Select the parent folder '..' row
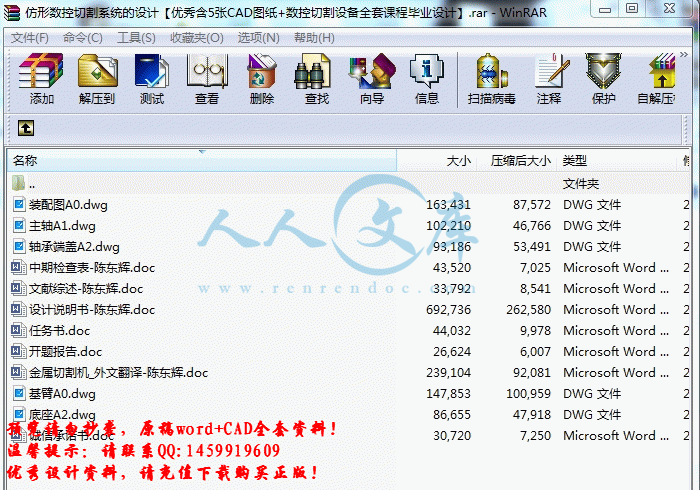The height and width of the screenshot is (490, 700). [x=348, y=184]
